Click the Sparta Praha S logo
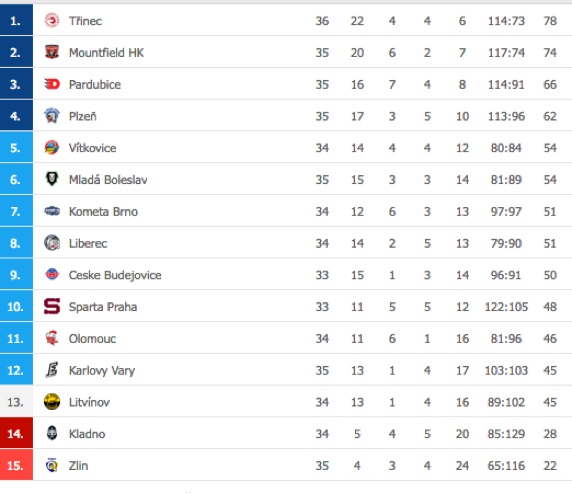This screenshot has width=572, height=493. click(52, 307)
